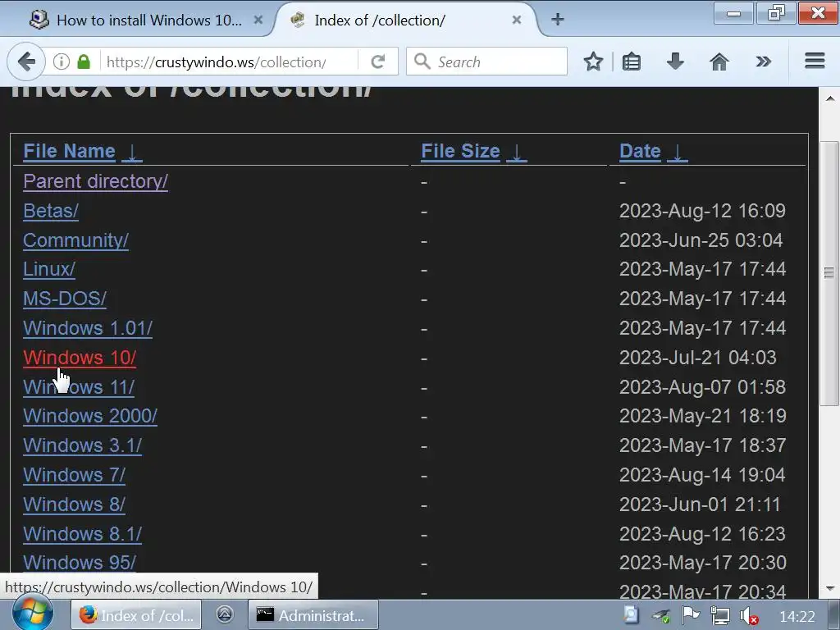Go to the Firefox home page
The height and width of the screenshot is (630, 840).
(719, 62)
